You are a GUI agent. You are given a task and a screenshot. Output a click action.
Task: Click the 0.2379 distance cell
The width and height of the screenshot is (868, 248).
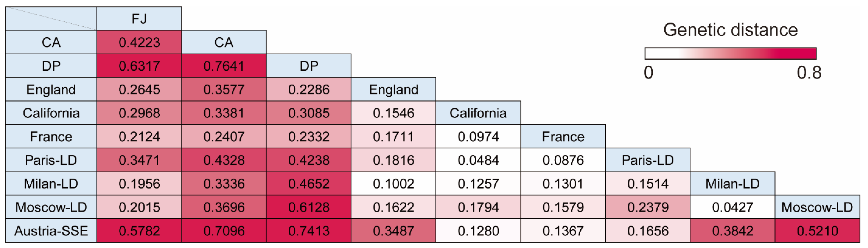tap(648, 207)
